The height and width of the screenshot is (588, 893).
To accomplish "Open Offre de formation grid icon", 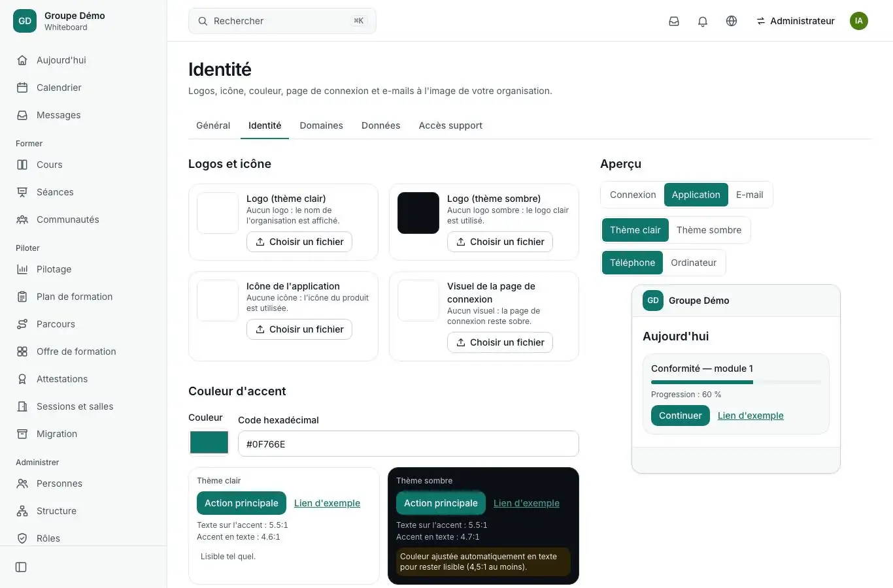I will (22, 351).
